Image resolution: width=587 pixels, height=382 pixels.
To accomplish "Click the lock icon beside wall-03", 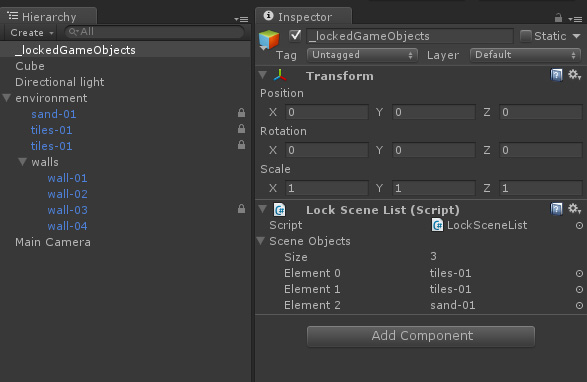I will 241,209.
